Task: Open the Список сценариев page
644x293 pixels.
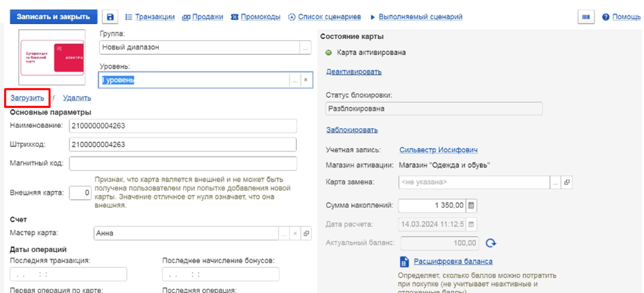Action: coord(329,17)
